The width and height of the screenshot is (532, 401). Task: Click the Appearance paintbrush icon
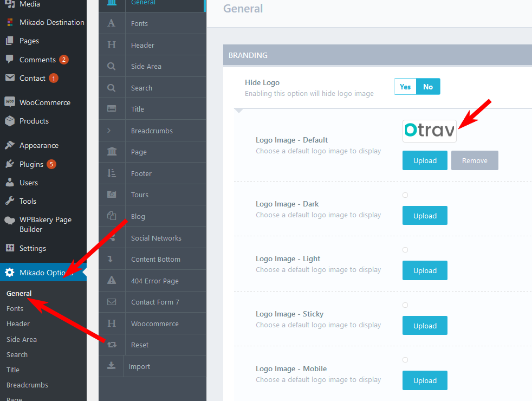click(x=10, y=145)
